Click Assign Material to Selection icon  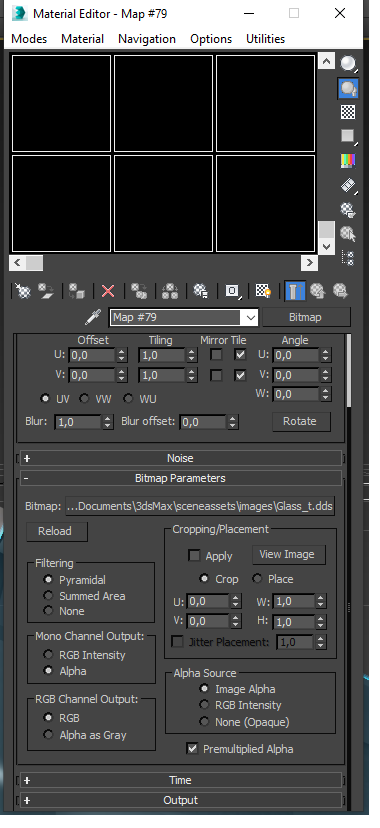[77, 291]
